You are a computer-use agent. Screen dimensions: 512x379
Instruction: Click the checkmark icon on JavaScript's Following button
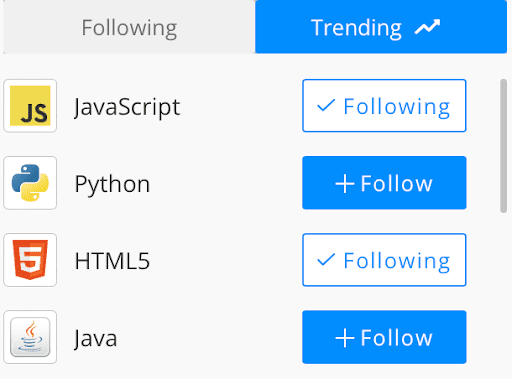click(326, 105)
